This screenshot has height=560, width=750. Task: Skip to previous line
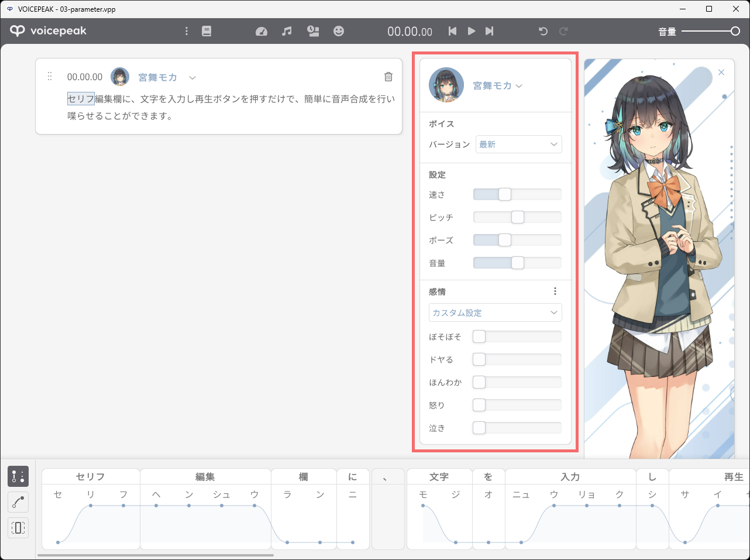452,31
